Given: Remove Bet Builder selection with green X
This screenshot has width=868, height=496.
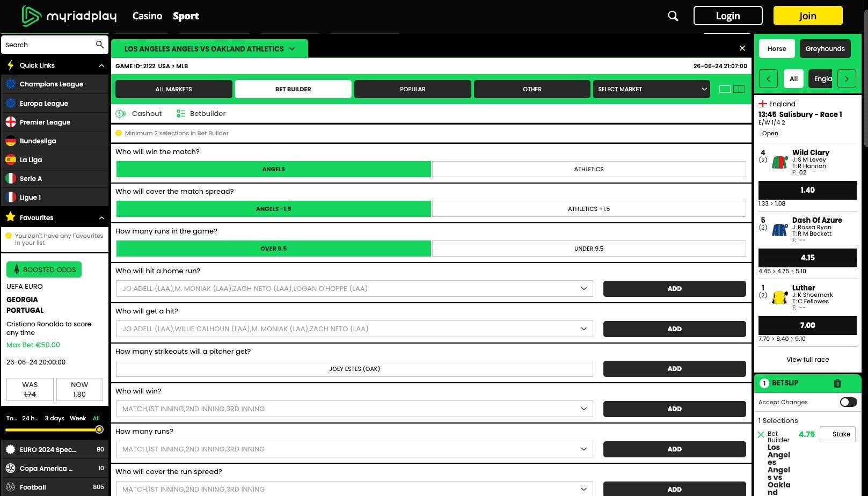Looking at the screenshot, I should click(x=761, y=435).
